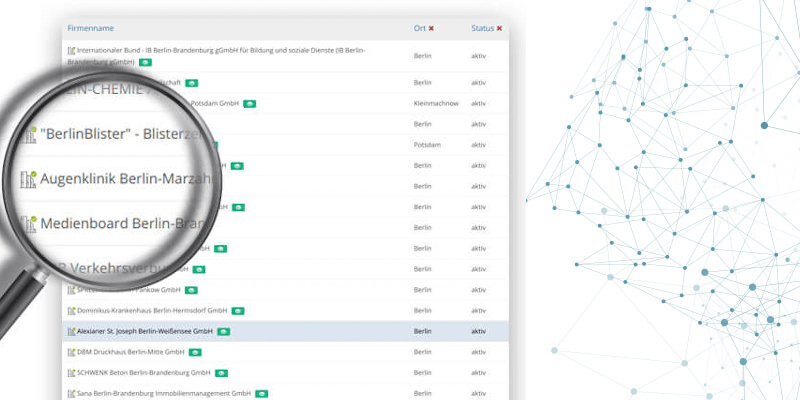Viewport: 800px width, 400px height.
Task: Click aktiv in the Alexianer St. Joseph row
Action: (479, 331)
